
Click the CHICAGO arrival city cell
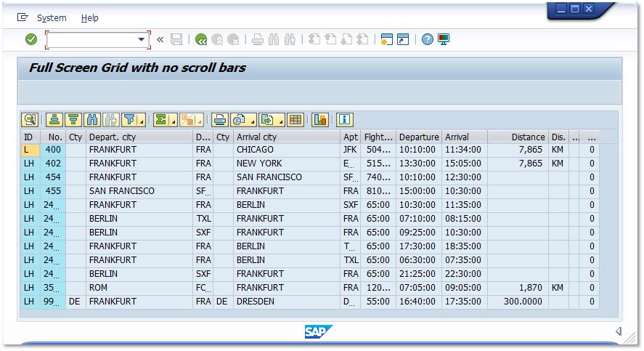tap(287, 150)
